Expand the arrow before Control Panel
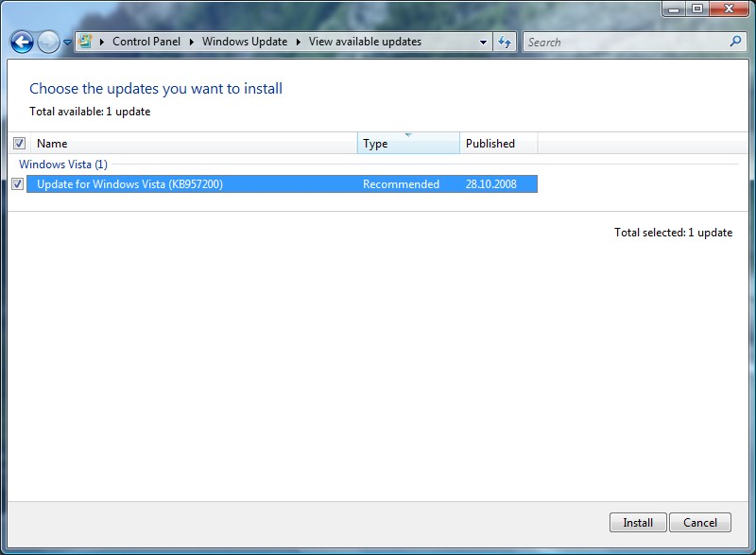756x555 pixels. coord(102,42)
